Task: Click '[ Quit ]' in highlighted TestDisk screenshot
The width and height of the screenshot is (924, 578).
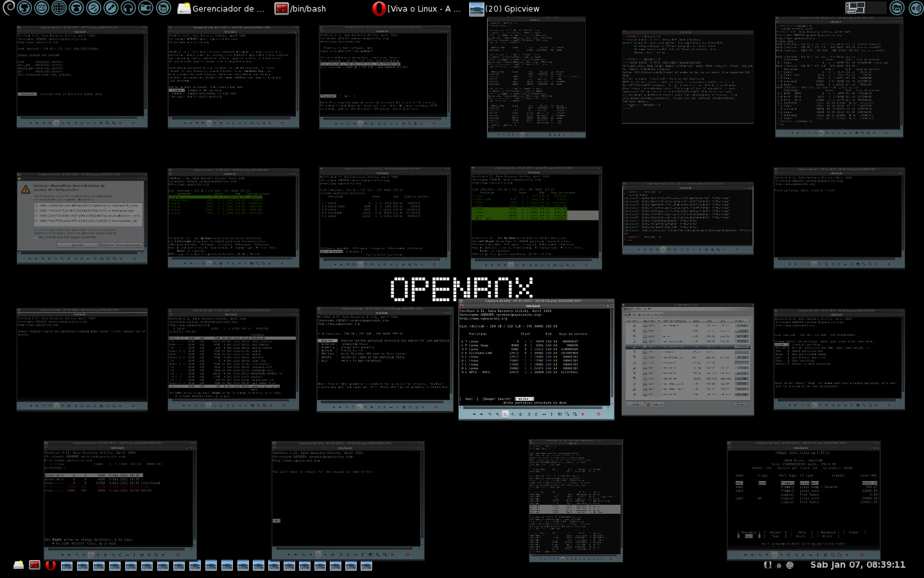Action: pyautogui.click(x=469, y=399)
